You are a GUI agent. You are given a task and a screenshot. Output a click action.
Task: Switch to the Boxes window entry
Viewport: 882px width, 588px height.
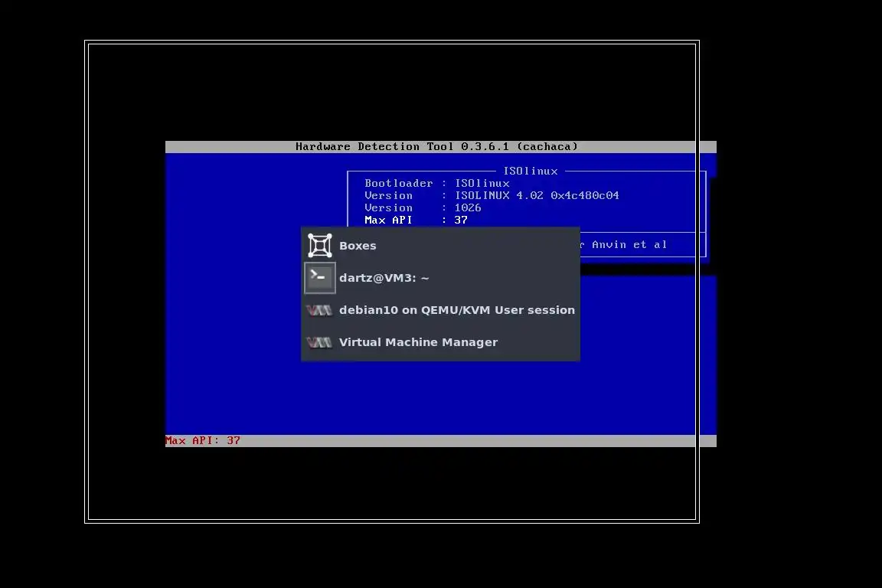[x=440, y=246]
